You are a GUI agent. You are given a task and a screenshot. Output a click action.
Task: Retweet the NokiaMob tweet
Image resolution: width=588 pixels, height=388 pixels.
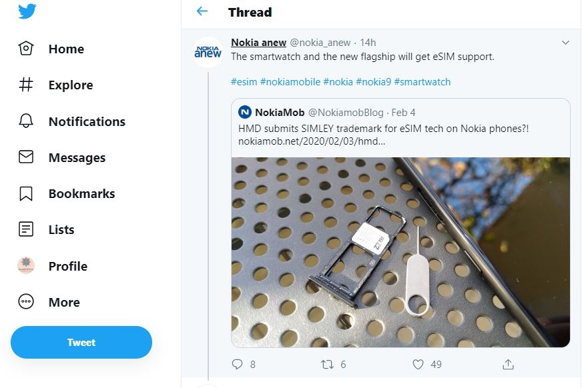(326, 364)
